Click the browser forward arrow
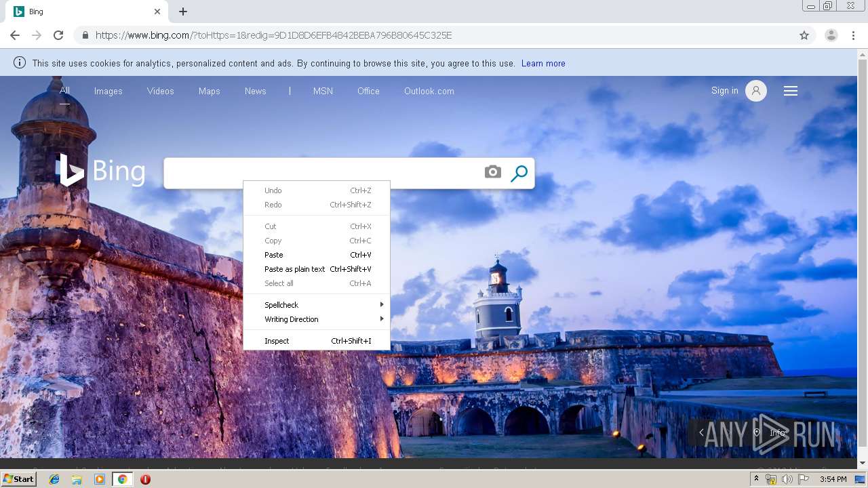 (37, 35)
